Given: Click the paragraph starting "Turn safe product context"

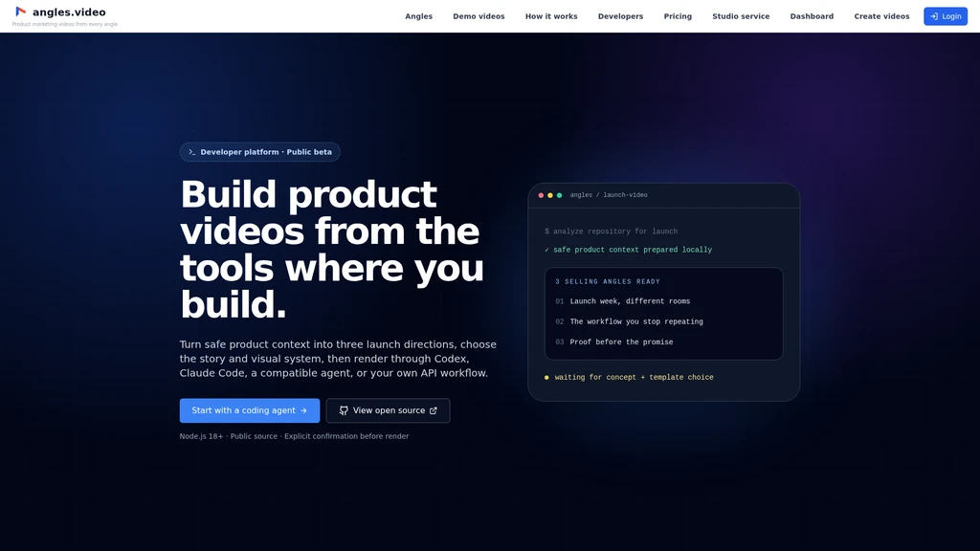Looking at the screenshot, I should pos(338,359).
